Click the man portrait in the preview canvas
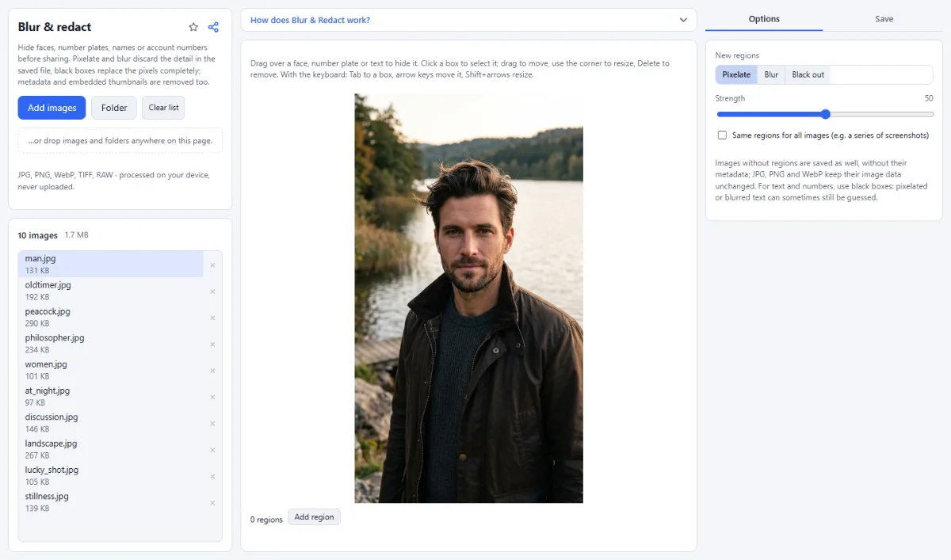 click(x=468, y=299)
